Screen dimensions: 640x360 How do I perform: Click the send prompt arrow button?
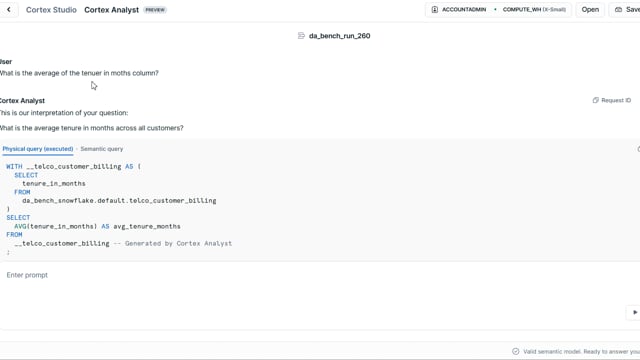pos(635,312)
